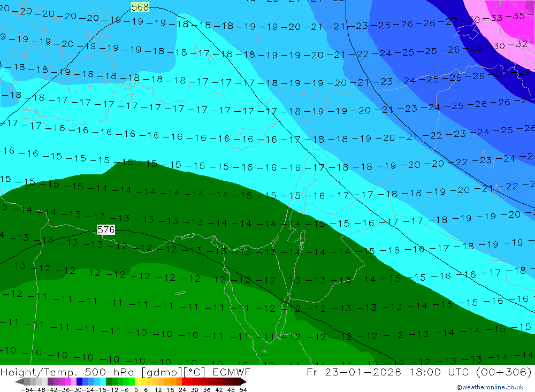Click the 0 legend scale label

(x=136, y=390)
